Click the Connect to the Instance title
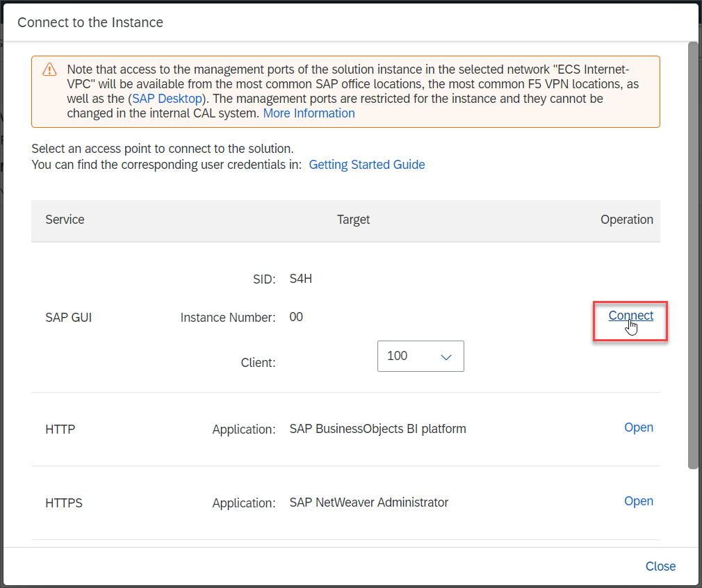This screenshot has width=702, height=588. [90, 22]
